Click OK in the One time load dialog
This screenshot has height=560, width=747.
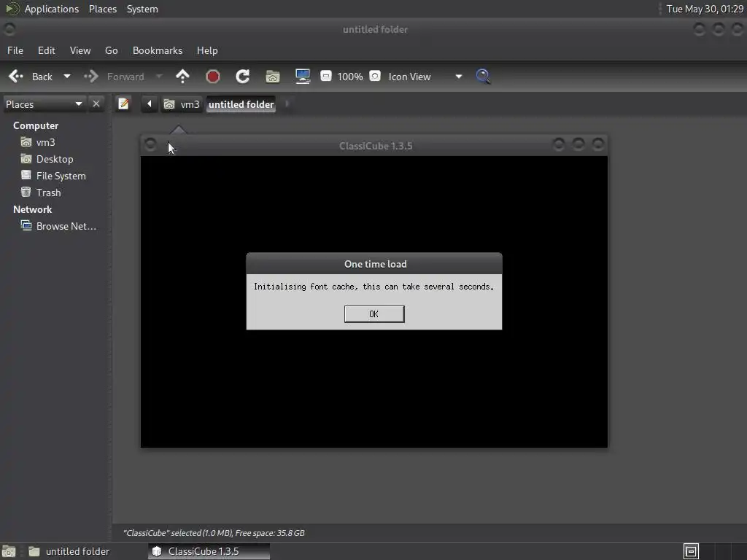pos(374,314)
